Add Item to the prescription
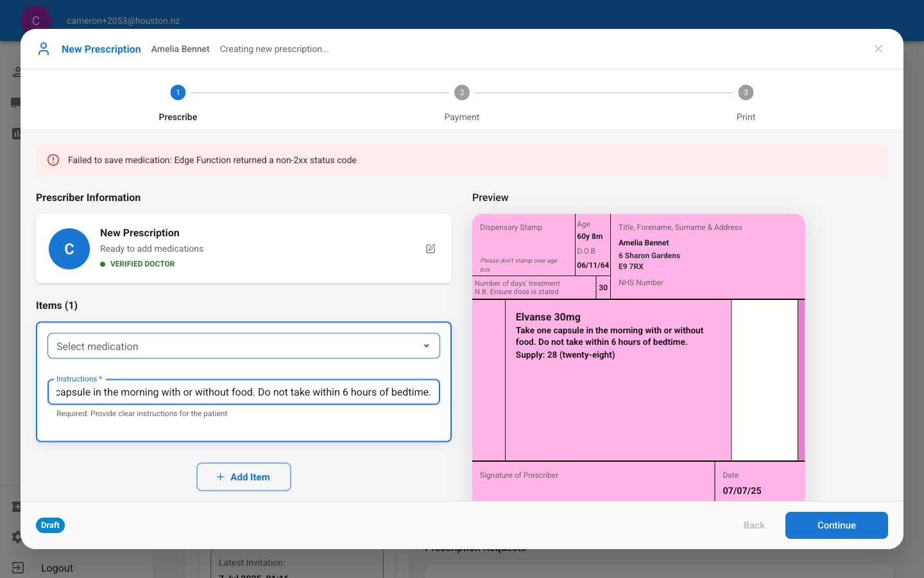924x578 pixels. (x=244, y=477)
